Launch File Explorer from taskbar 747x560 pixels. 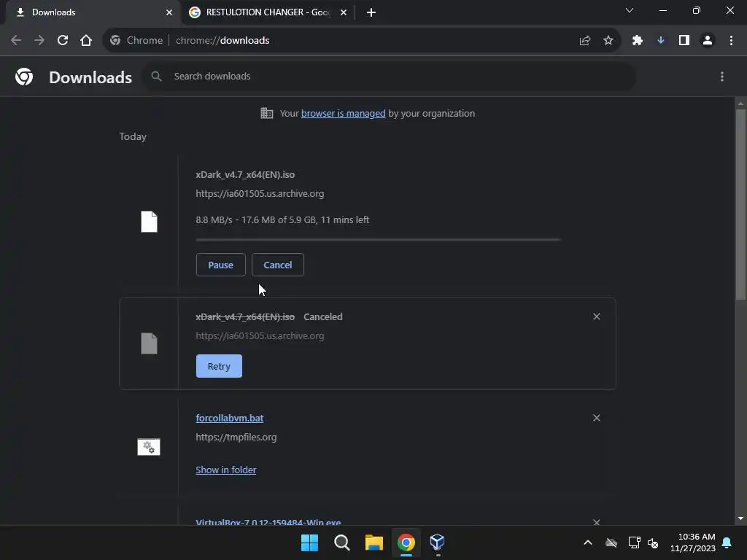click(x=374, y=542)
